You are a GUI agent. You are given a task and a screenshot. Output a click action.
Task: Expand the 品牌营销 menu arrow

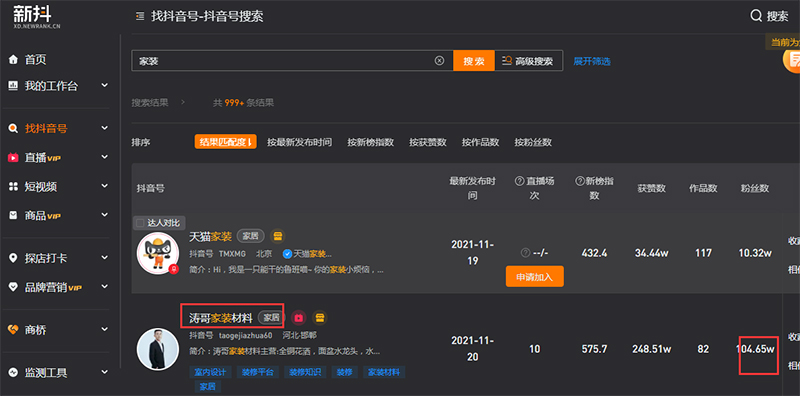coord(105,287)
